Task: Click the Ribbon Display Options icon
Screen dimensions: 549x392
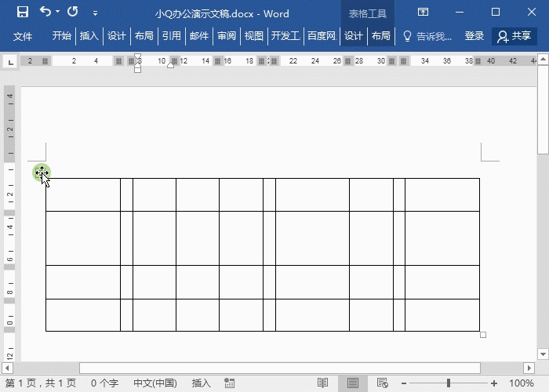Action: [423, 13]
